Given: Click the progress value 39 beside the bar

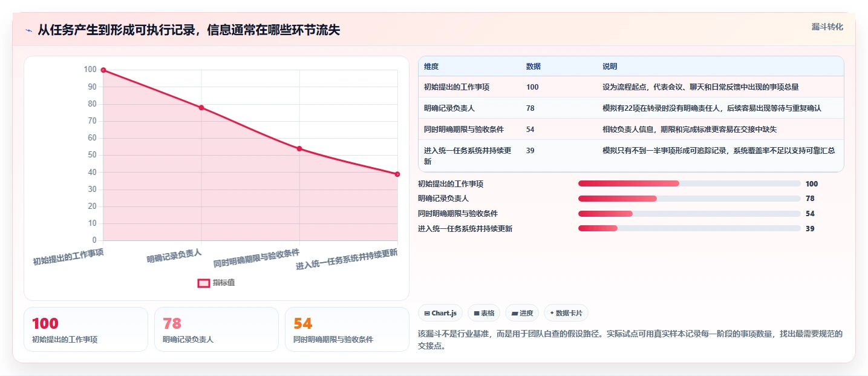Looking at the screenshot, I should pos(810,229).
